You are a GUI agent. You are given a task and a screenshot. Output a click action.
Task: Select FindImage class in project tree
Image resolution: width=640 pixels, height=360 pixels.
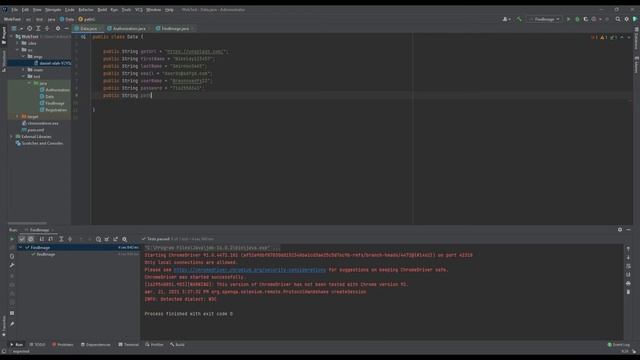tap(52, 103)
